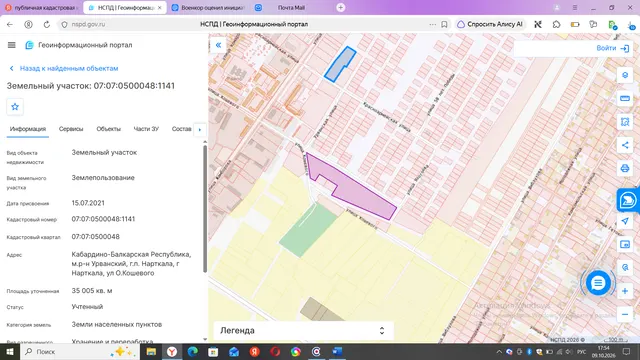Click the locate me arrow icon
This screenshot has height=360, width=640.
tap(625, 221)
